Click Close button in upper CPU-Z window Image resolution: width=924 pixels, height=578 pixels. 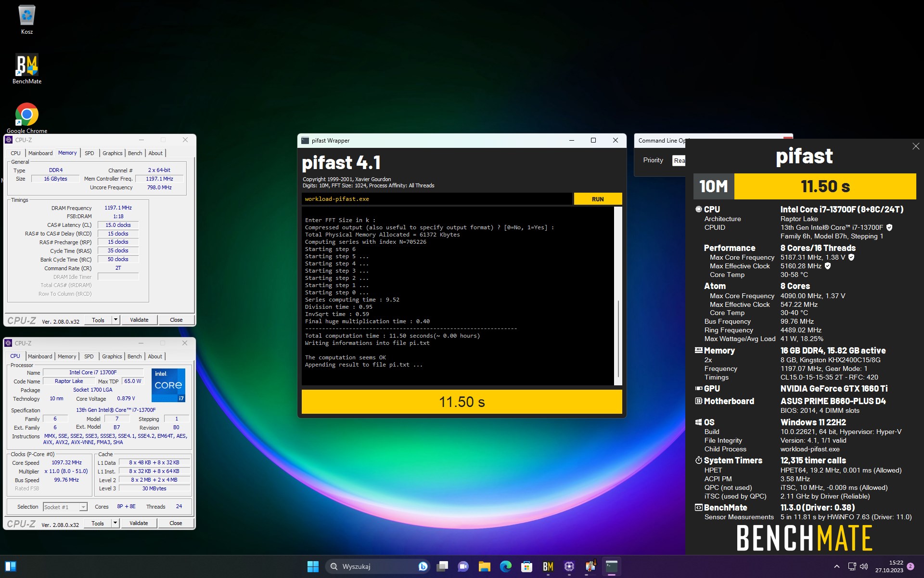176,320
